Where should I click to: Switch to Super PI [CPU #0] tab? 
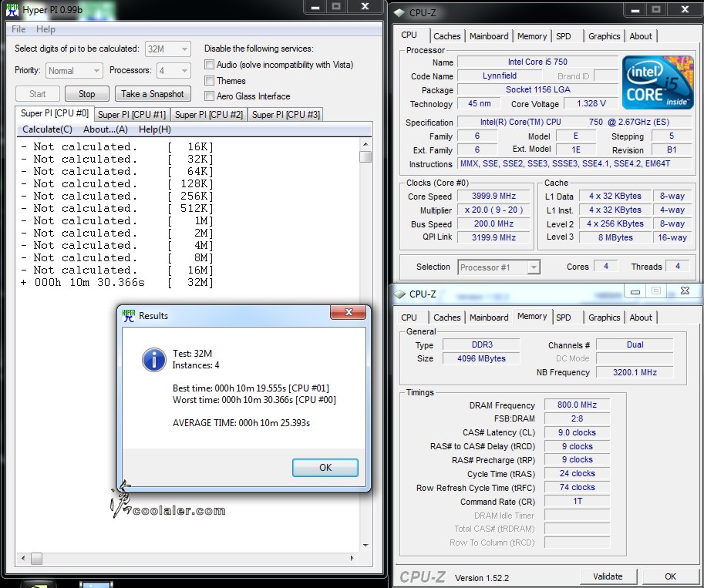click(54, 113)
